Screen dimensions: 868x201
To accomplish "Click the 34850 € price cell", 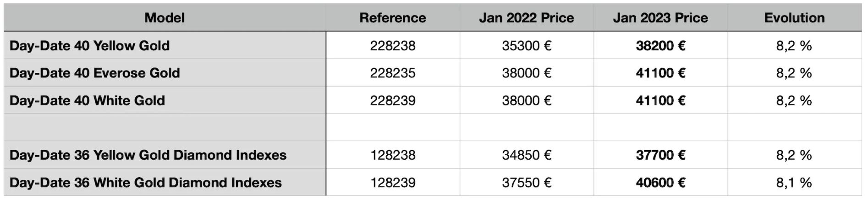I will point(527,155).
